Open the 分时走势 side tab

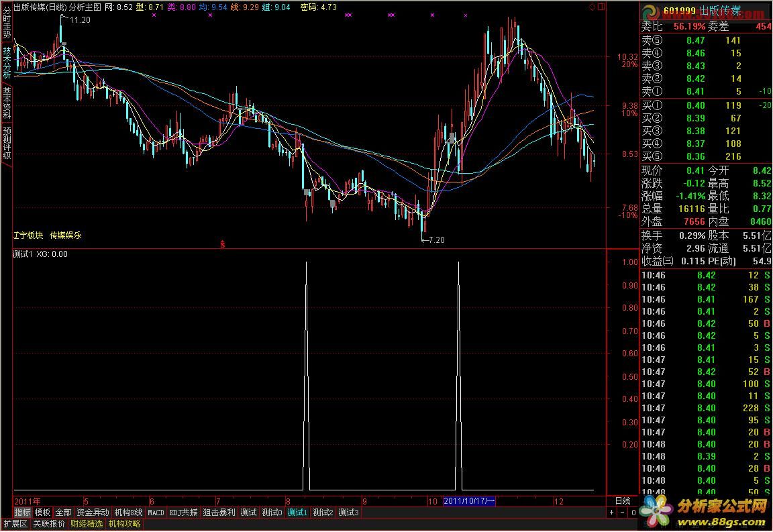[7, 23]
